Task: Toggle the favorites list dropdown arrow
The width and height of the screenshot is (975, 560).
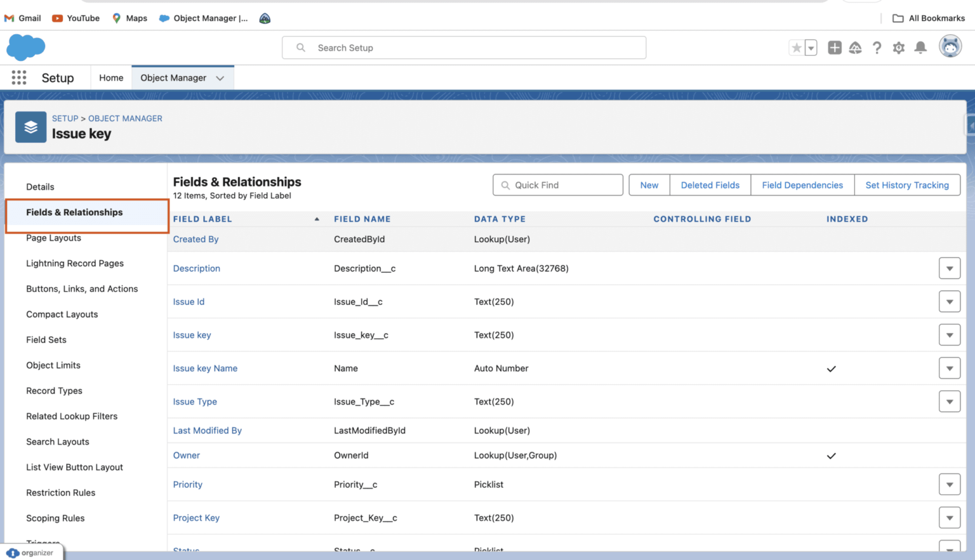Action: (810, 48)
